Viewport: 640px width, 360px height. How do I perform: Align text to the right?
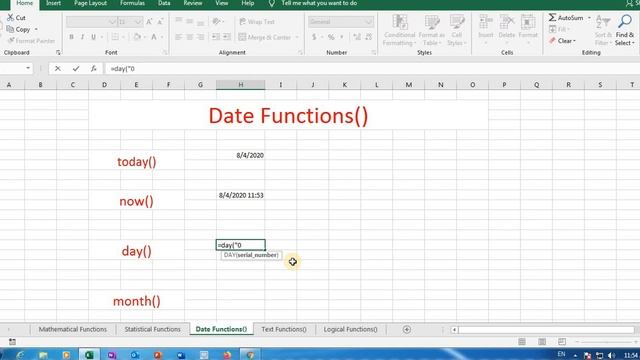point(201,37)
